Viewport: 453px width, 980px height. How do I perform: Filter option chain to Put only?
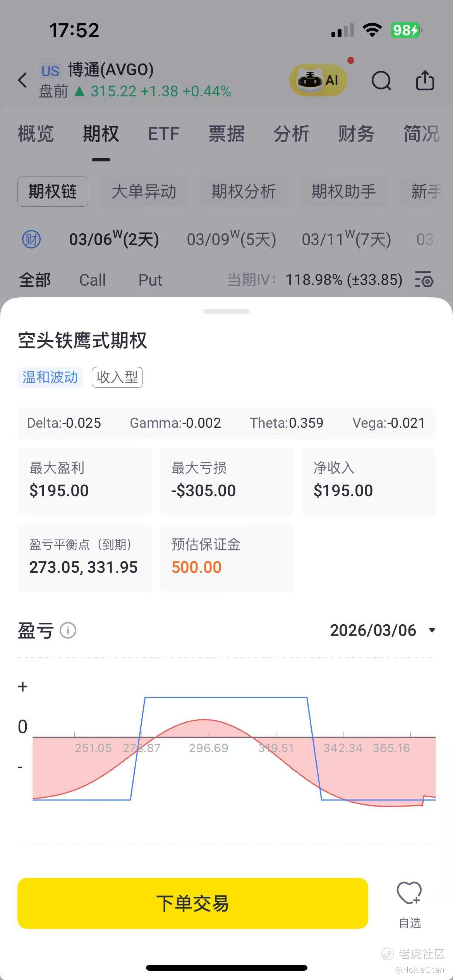(150, 280)
